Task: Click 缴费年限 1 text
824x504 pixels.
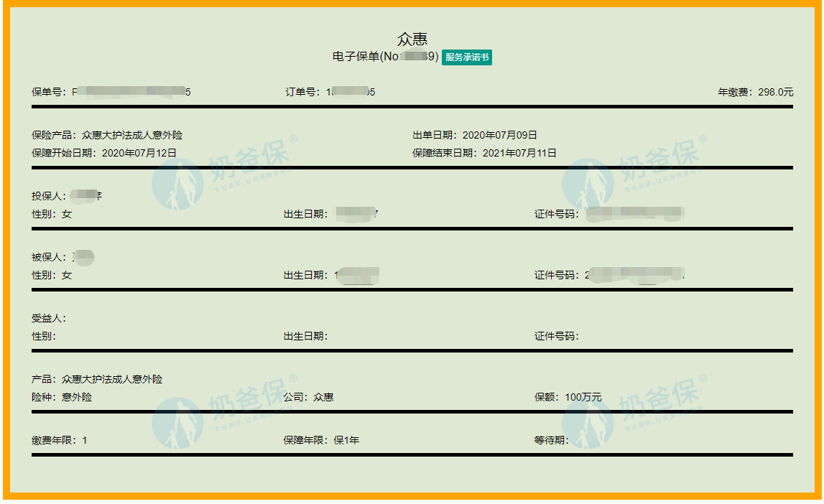Action: pyautogui.click(x=60, y=440)
